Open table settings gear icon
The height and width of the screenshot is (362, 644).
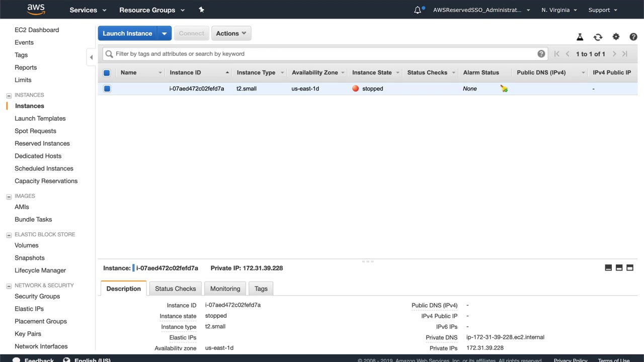click(x=616, y=37)
